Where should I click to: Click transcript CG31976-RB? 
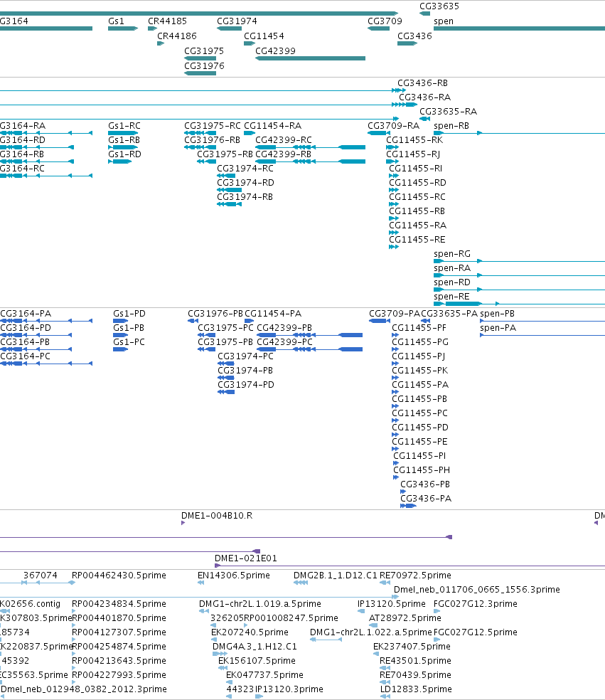(x=212, y=140)
